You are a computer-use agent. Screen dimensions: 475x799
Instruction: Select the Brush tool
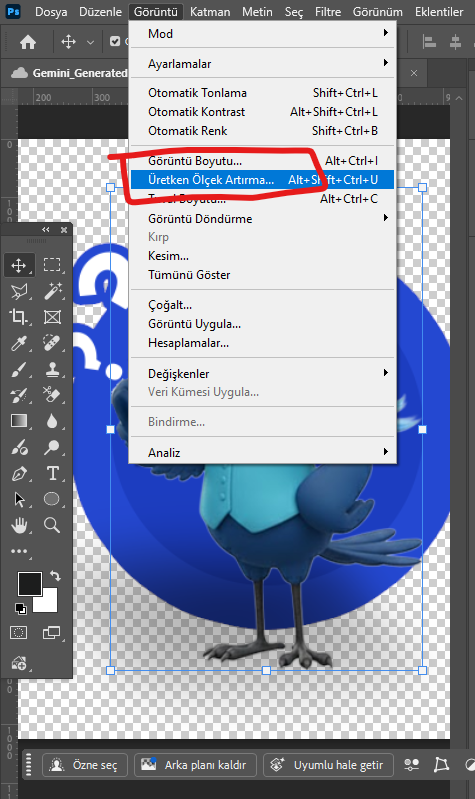pyautogui.click(x=19, y=369)
